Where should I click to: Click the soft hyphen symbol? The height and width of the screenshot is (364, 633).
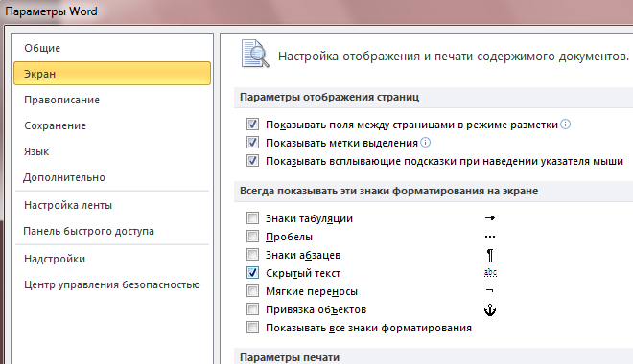click(x=489, y=290)
